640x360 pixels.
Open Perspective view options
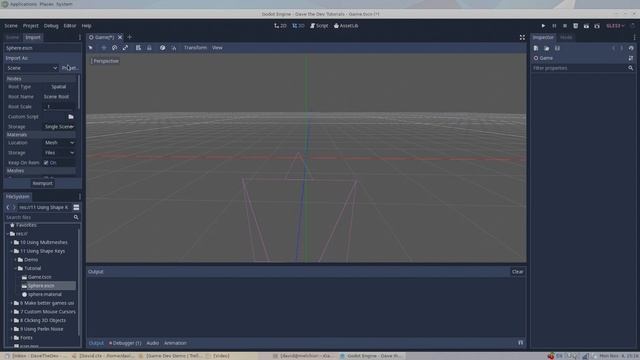(x=105, y=61)
